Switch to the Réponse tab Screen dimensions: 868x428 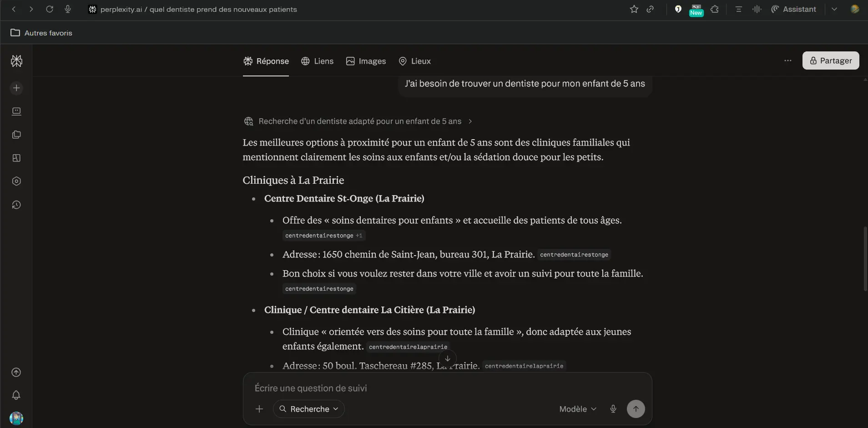(266, 61)
